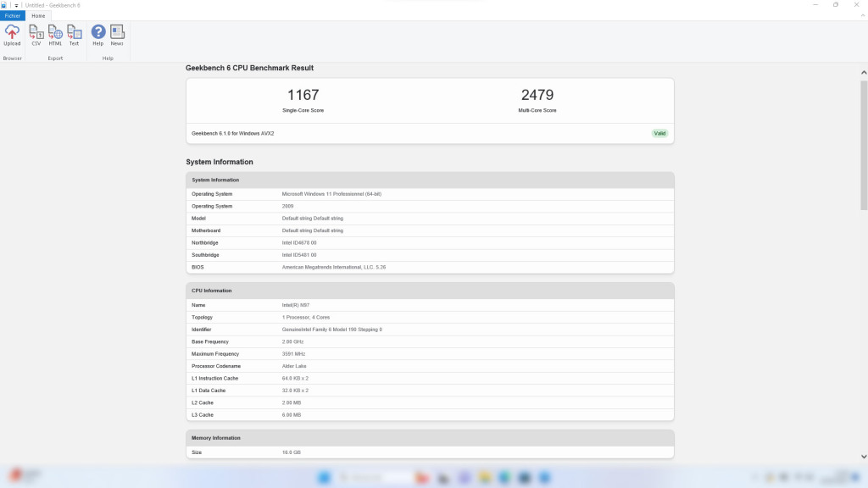Select topology value 1 Processor, 4 Cores
Image resolution: width=868 pixels, height=488 pixels.
(305, 317)
